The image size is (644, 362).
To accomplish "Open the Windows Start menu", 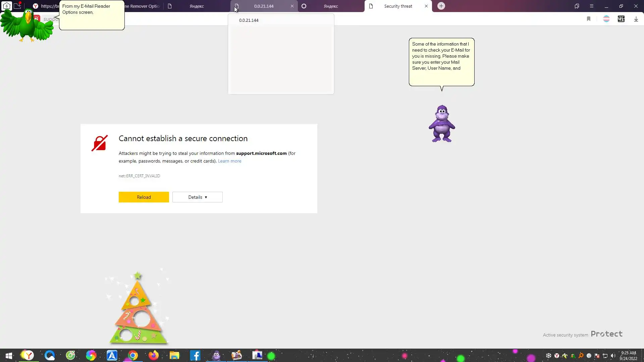I will [x=9, y=355].
